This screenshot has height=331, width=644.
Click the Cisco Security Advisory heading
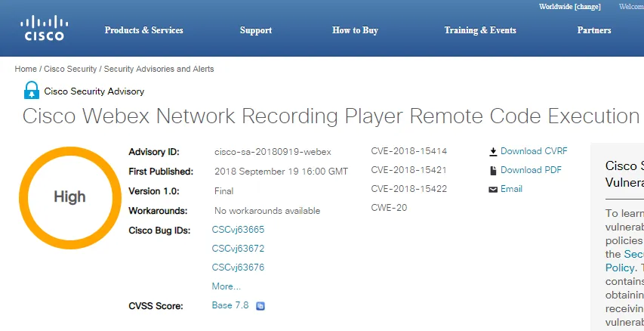click(x=94, y=91)
